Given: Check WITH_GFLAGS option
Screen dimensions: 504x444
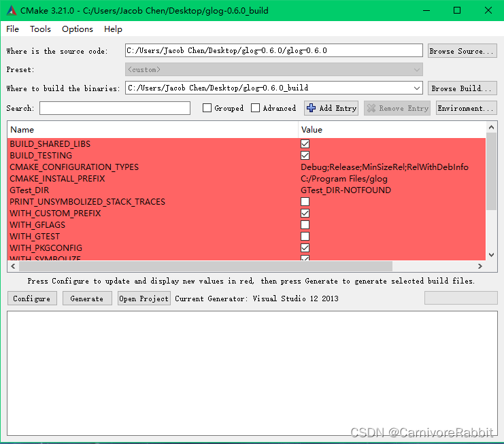Looking at the screenshot, I should [305, 225].
